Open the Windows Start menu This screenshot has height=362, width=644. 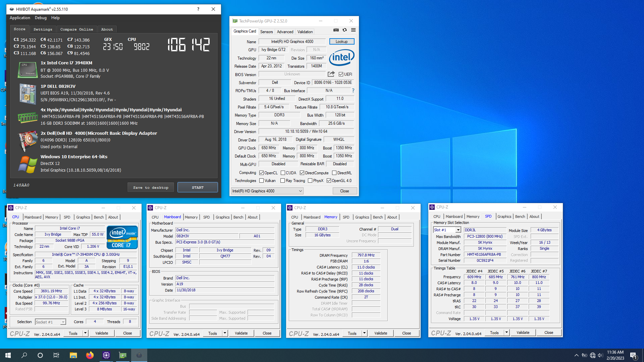(8, 355)
